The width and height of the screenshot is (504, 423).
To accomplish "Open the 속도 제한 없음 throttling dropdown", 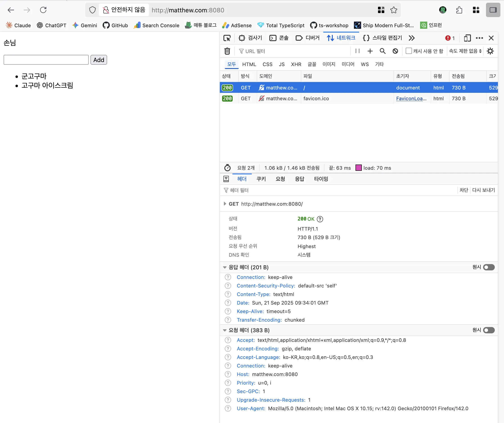I will [464, 51].
